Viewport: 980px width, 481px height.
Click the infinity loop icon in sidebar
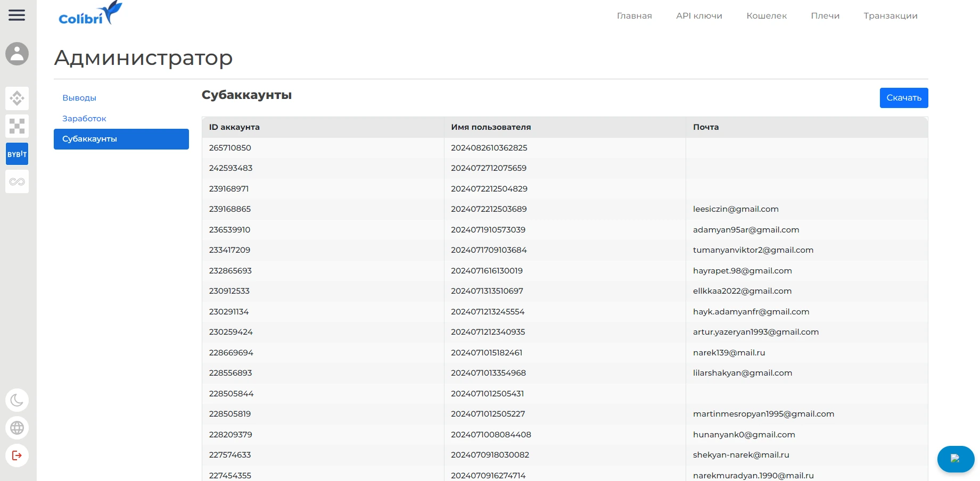coord(17,181)
